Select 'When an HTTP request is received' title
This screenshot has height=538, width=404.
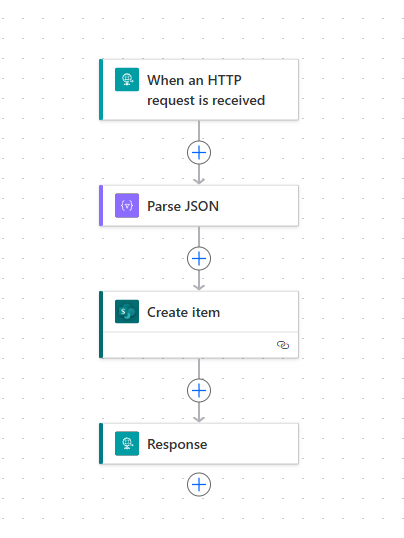(x=206, y=90)
